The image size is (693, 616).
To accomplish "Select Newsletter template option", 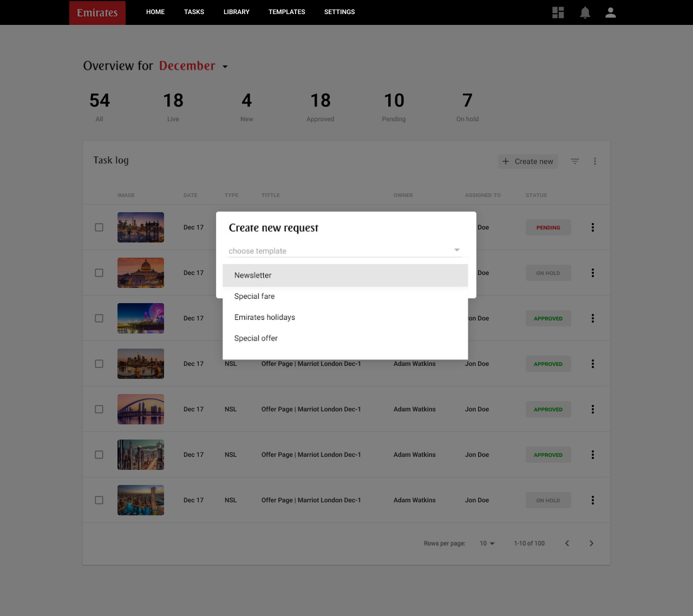I will pos(345,276).
